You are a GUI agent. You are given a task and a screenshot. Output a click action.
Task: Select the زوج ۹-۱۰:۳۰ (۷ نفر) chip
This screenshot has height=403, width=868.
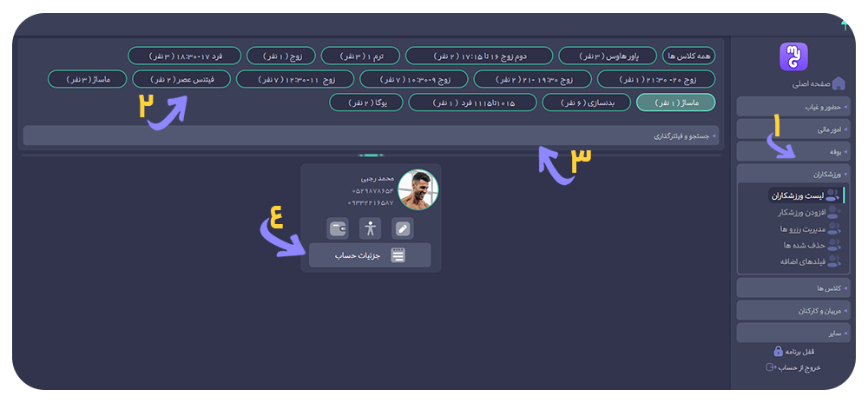click(x=413, y=79)
